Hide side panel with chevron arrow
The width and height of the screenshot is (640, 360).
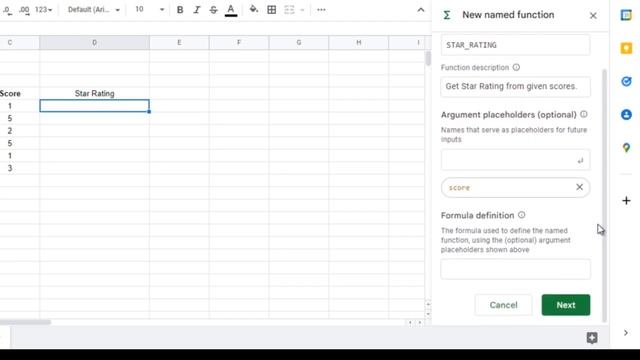(x=626, y=333)
